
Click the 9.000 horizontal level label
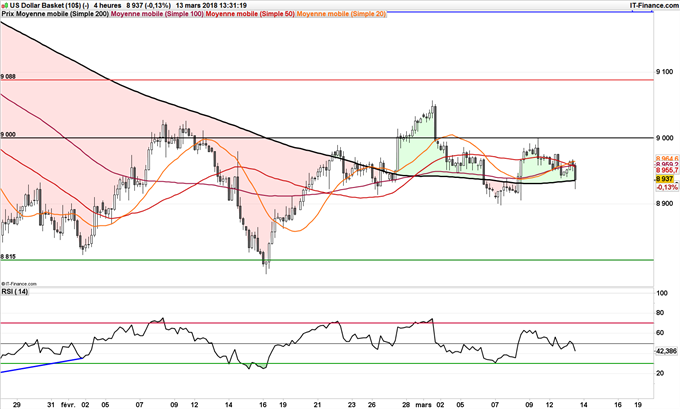point(8,135)
